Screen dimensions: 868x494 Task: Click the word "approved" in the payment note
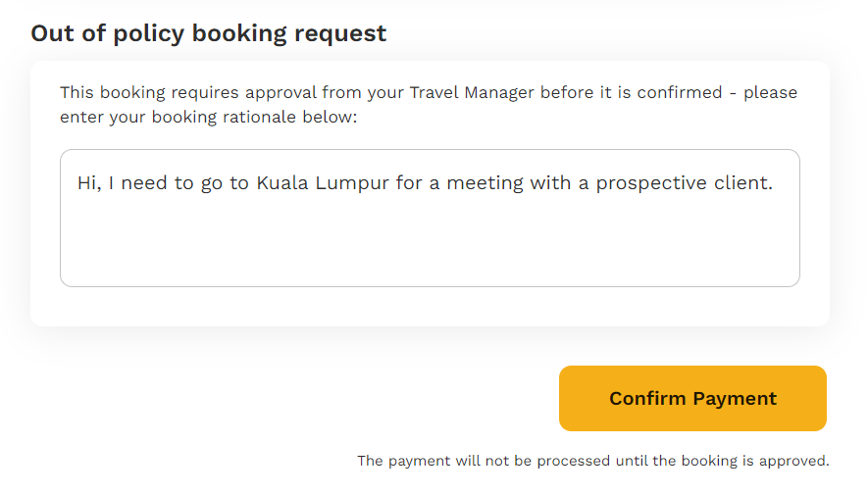[797, 460]
